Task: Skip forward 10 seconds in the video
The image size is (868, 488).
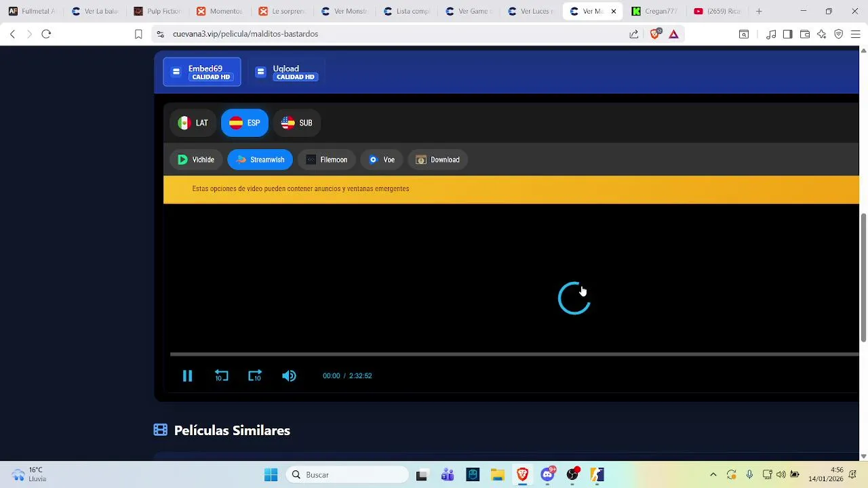Action: 254,375
